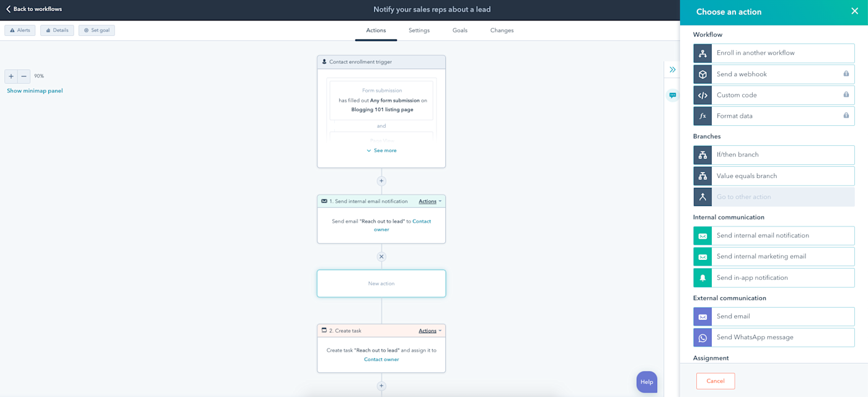
Task: Switch to the Actions tab
Action: tap(376, 30)
